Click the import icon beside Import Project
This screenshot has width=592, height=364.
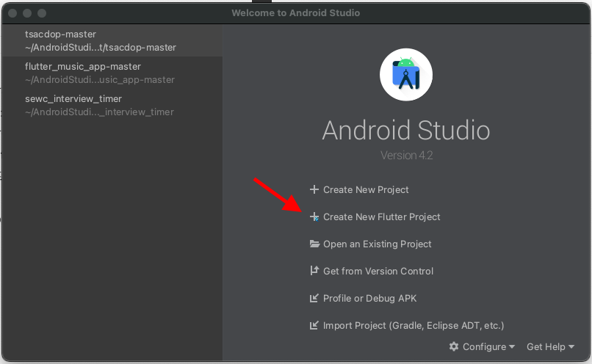(x=314, y=325)
